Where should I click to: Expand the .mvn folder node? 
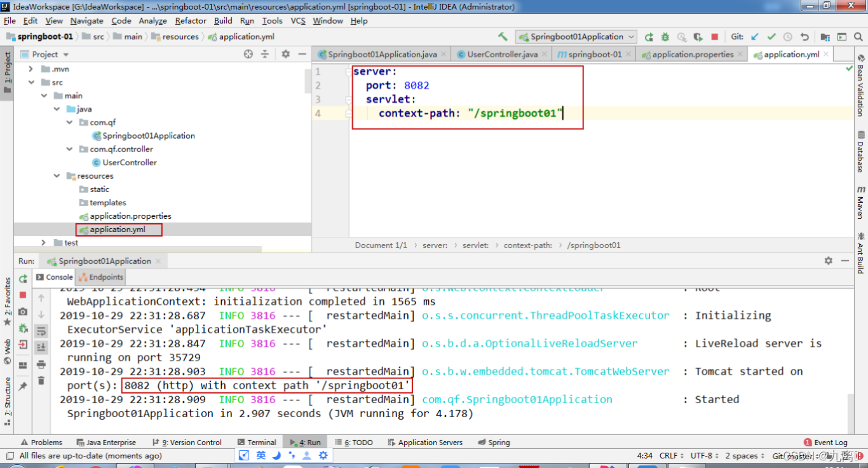point(31,69)
